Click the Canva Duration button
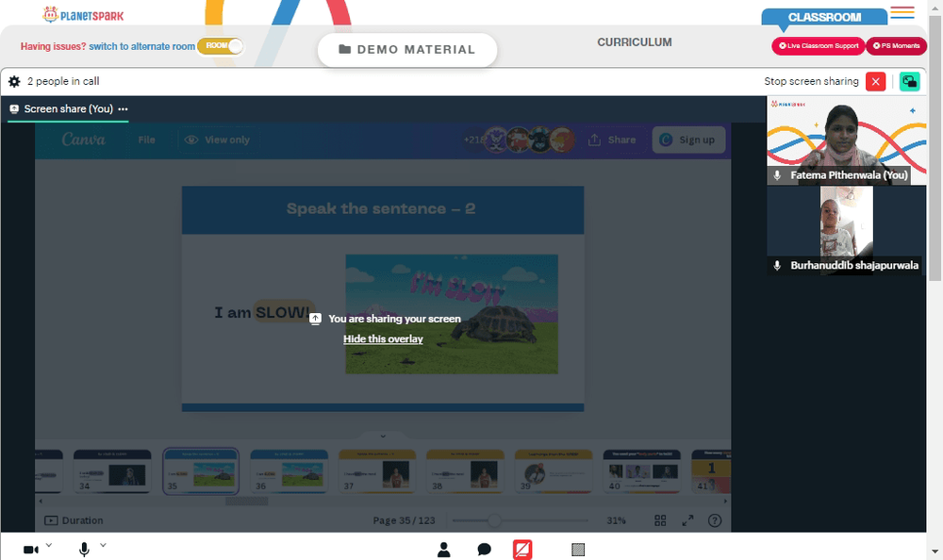This screenshot has height=560, width=943. (x=74, y=520)
